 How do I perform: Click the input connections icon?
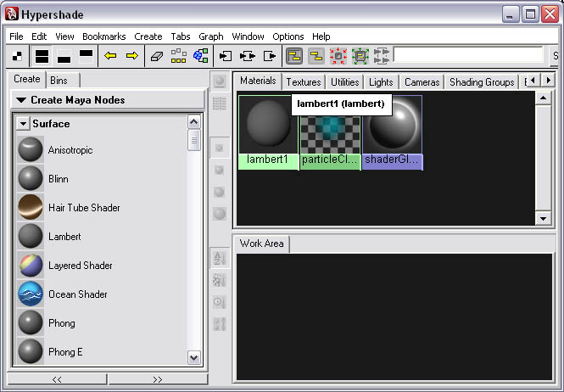(x=226, y=56)
